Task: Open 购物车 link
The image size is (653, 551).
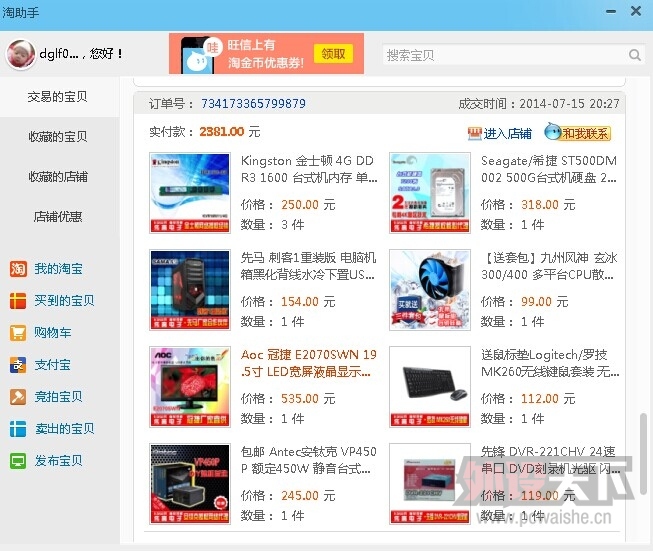Action: point(52,333)
